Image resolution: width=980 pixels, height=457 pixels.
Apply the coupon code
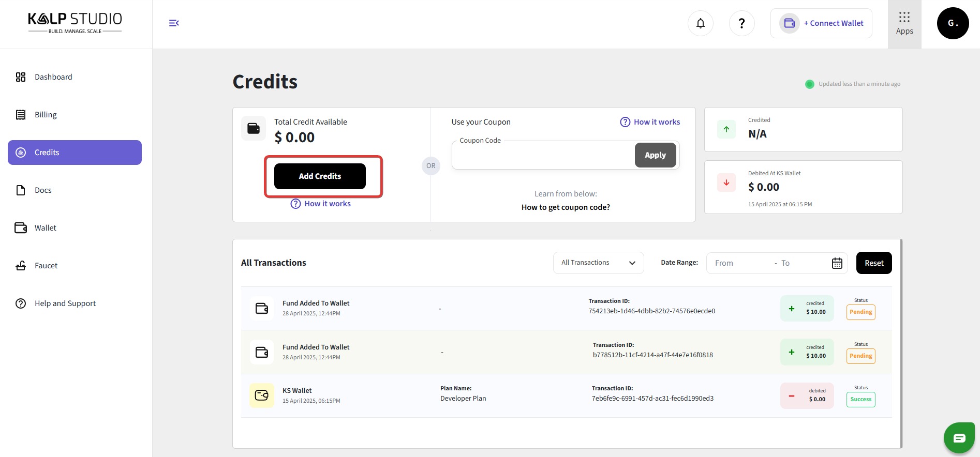click(655, 155)
